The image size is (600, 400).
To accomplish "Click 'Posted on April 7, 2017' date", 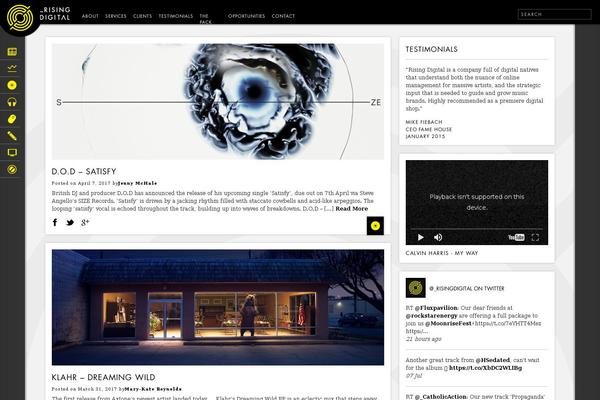I will (x=81, y=183).
